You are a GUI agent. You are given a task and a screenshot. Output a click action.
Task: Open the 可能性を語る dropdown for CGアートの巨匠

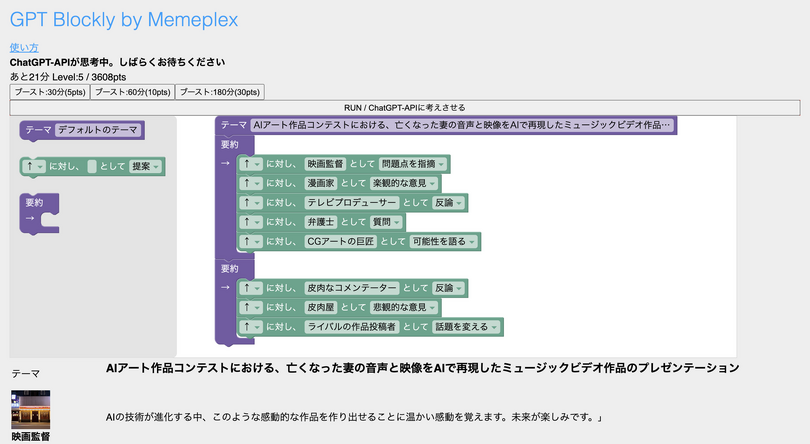coord(444,241)
